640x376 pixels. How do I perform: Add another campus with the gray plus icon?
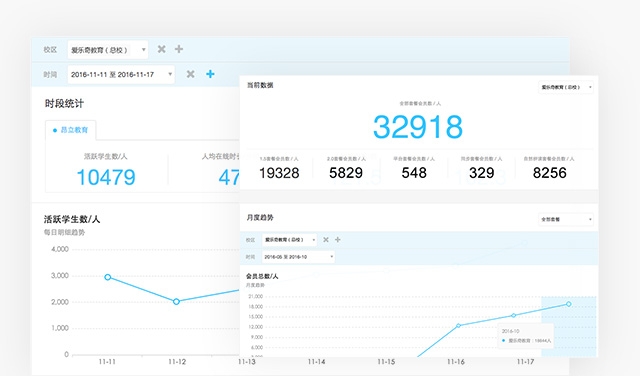click(x=179, y=49)
